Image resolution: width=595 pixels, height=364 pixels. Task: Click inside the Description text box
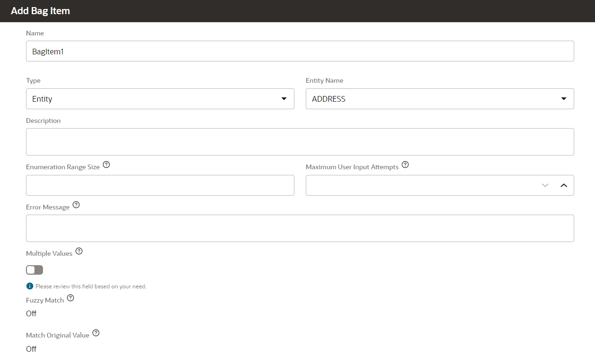(300, 140)
